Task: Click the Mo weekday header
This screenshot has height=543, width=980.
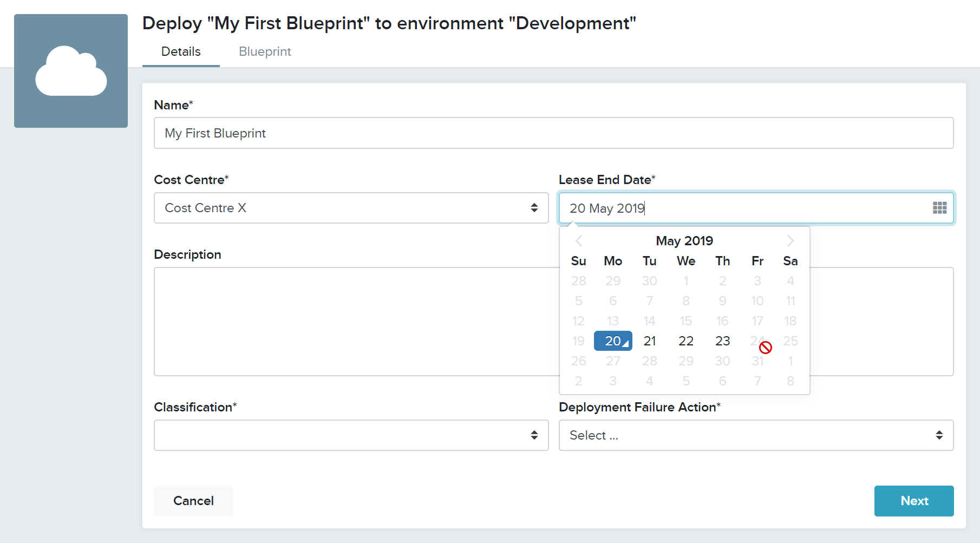Action: pos(613,261)
